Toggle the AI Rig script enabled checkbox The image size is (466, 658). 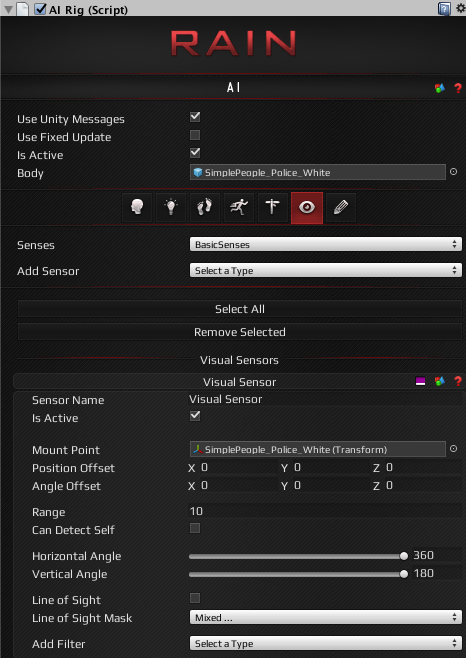point(40,9)
